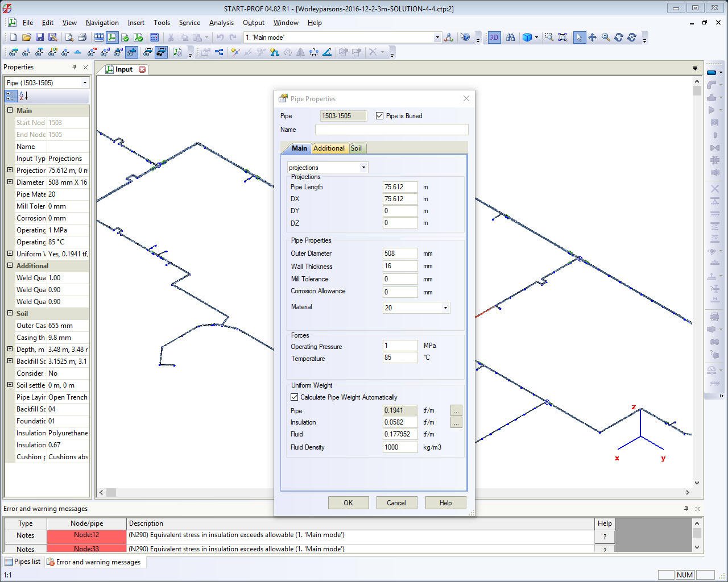This screenshot has height=582, width=728.
Task: Click the zoom magnifier tool
Action: 606,38
